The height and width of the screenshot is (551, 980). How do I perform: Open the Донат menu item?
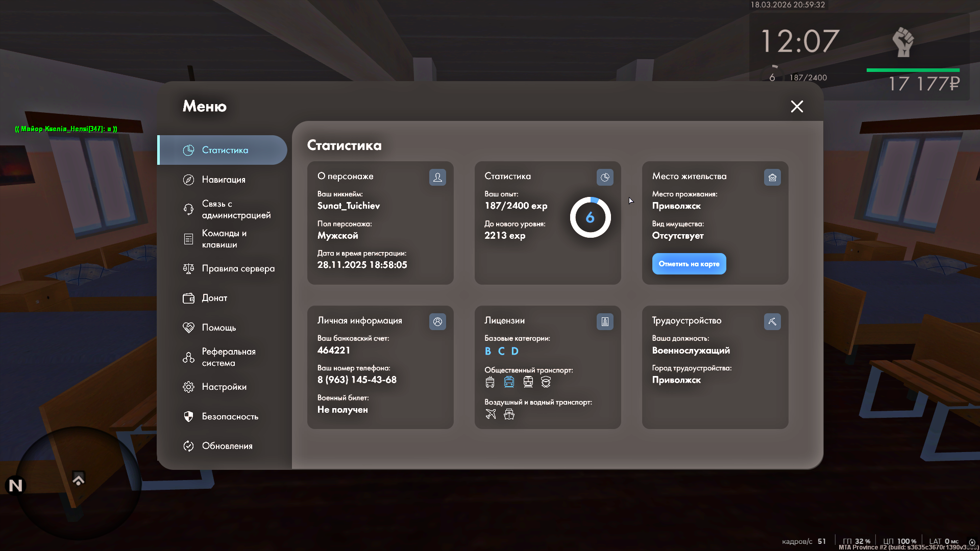tap(214, 298)
